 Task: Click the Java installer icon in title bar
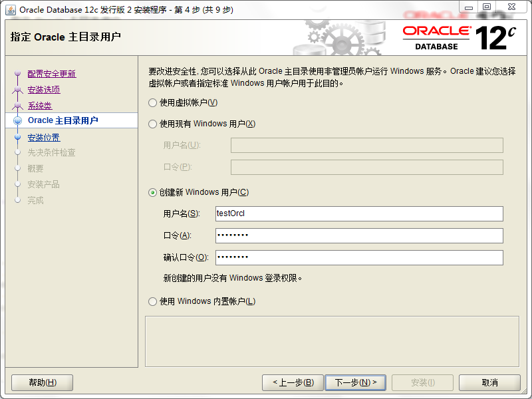11,10
